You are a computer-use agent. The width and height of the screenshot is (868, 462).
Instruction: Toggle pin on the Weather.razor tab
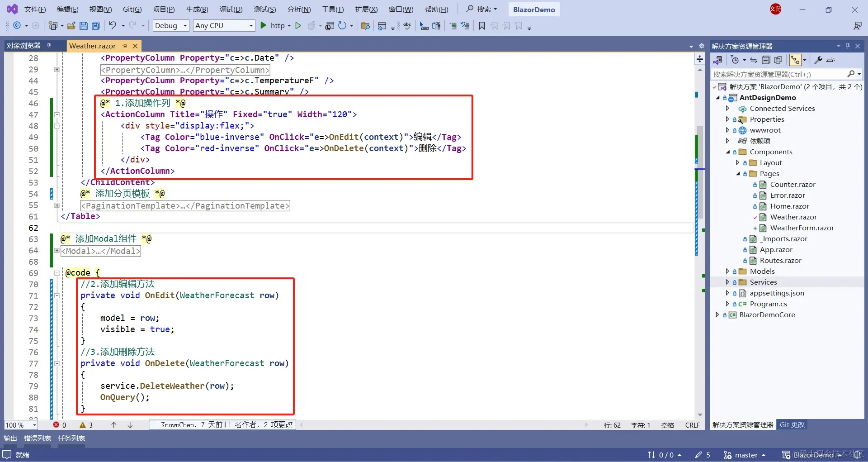pos(125,46)
